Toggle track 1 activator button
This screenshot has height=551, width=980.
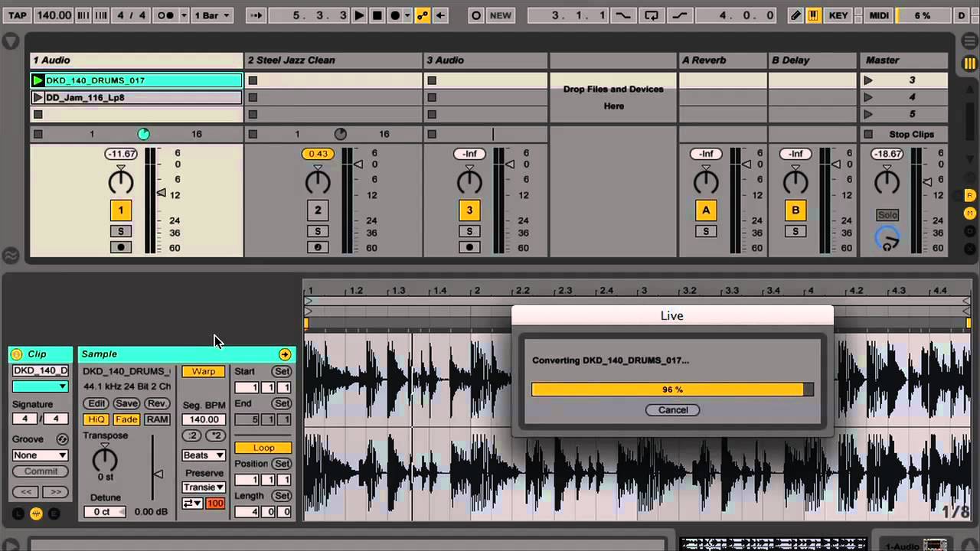pos(120,210)
